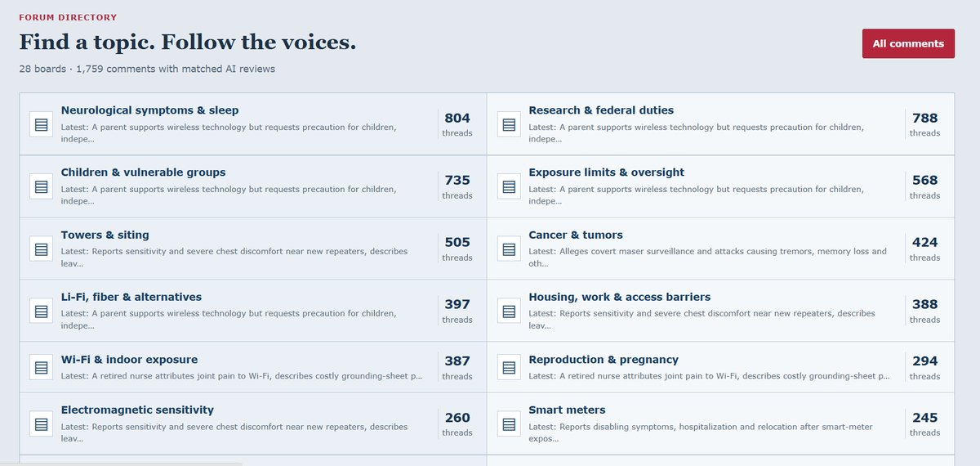Click the 388 threads count
The image size is (980, 466).
(x=924, y=311)
